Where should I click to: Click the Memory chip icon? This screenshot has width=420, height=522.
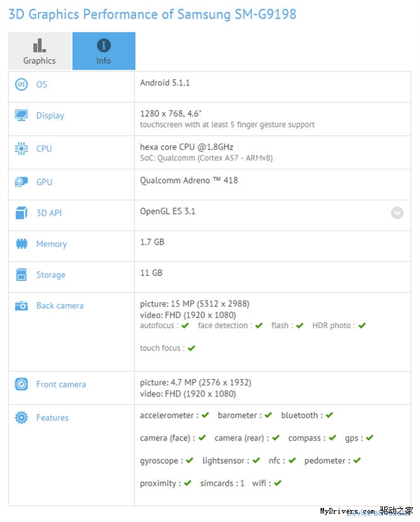click(21, 244)
